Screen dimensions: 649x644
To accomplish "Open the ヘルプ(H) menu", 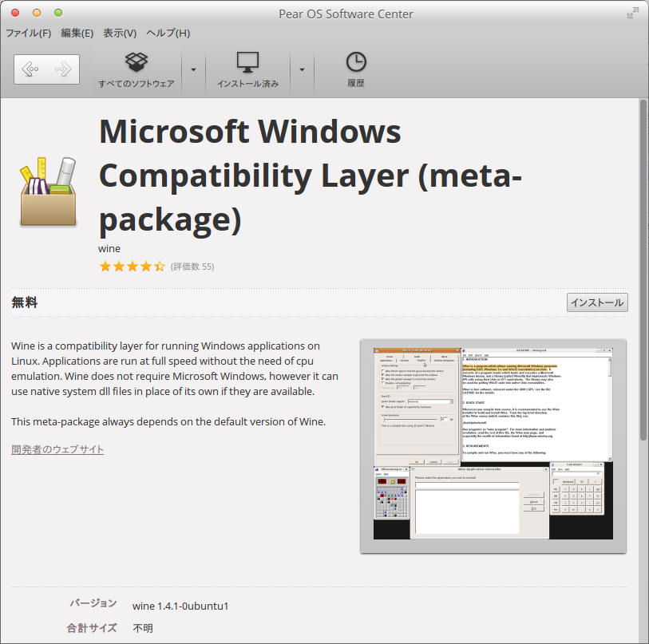I will tap(168, 33).
